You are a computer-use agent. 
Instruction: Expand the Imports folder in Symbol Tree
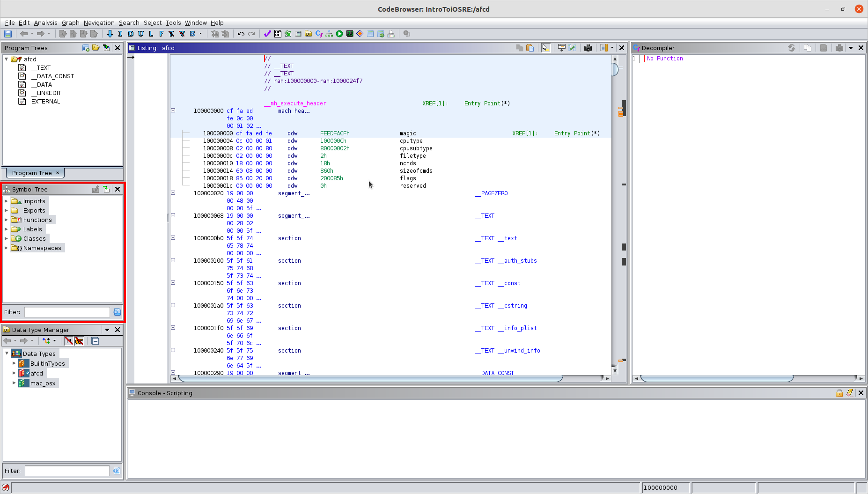[x=6, y=201]
